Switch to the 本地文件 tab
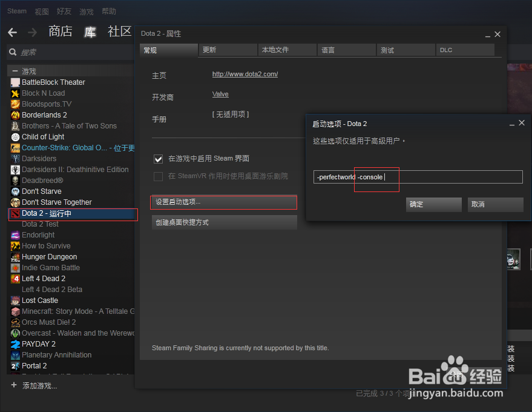This screenshot has width=532, height=412. click(287, 50)
